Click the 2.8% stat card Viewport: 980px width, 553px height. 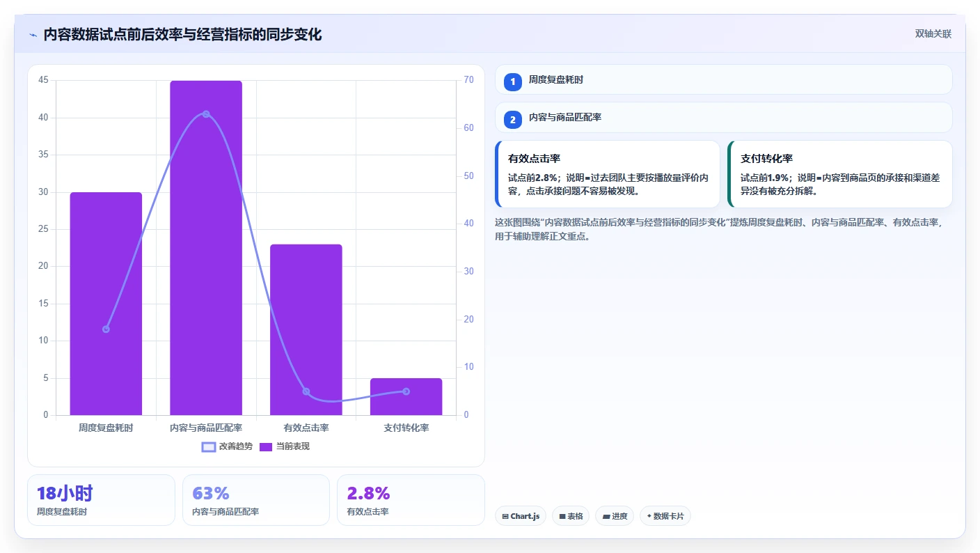coord(411,500)
